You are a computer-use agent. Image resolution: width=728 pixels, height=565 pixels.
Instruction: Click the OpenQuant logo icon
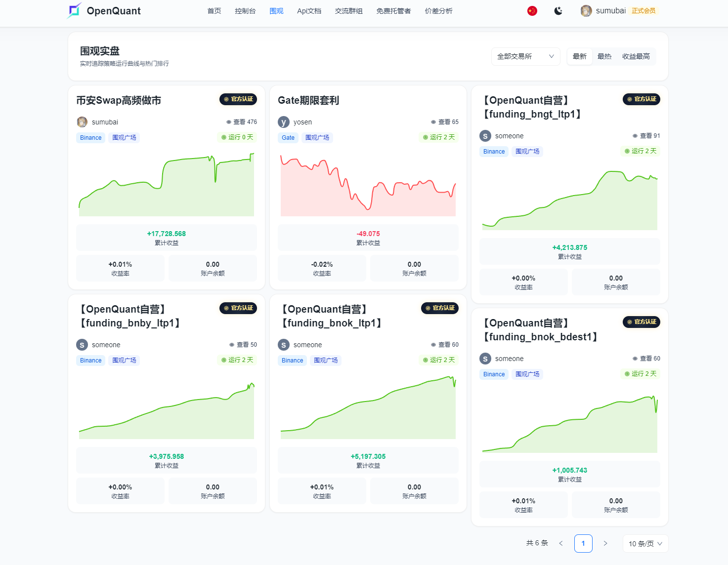pos(74,10)
